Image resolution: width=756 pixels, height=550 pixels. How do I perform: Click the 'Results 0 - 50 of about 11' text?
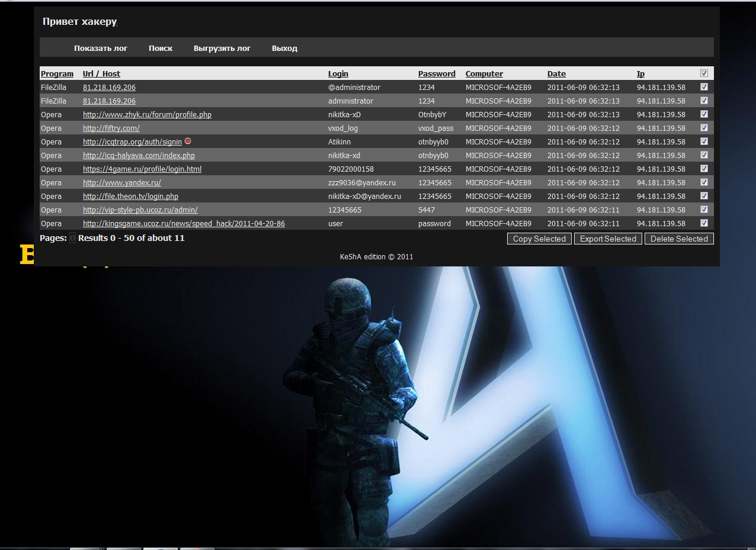pos(131,238)
